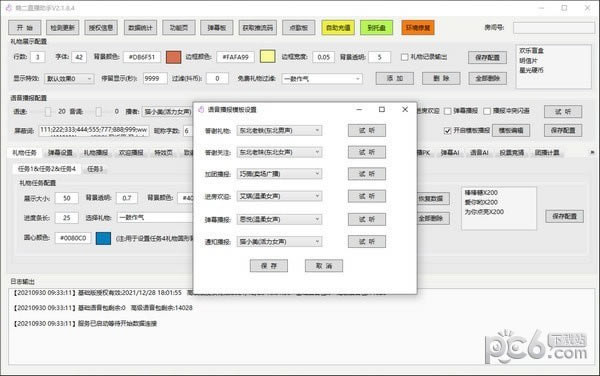Select 欢乐盲盒 in the gift list

click(x=532, y=50)
